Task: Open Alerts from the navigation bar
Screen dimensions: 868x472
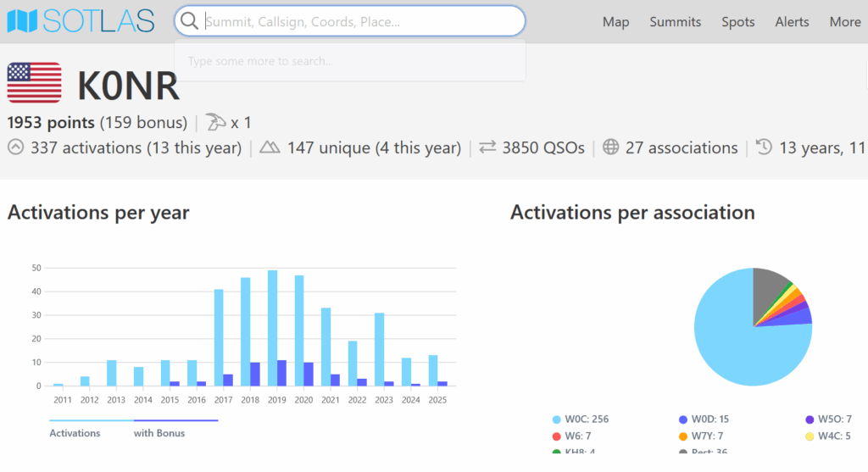Action: pos(792,22)
